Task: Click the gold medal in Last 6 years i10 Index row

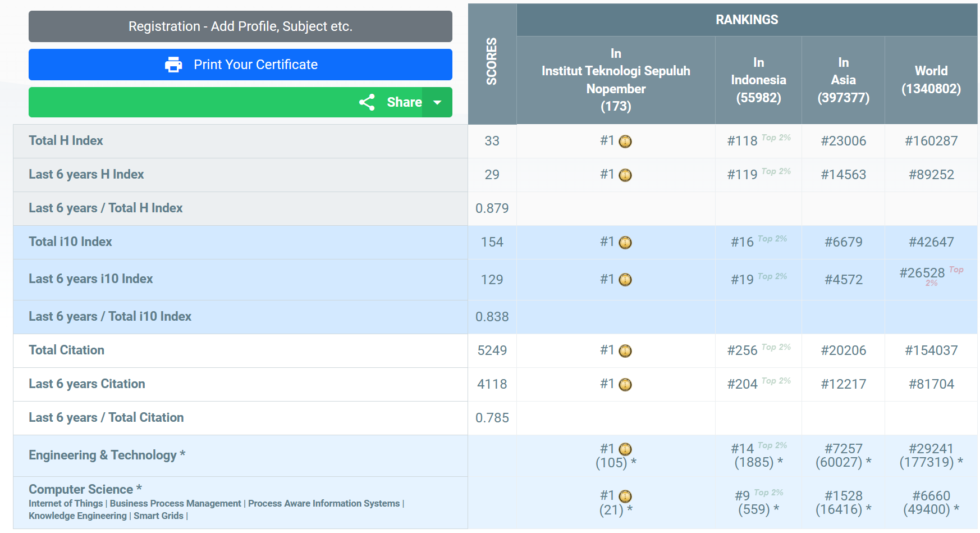Action: (x=625, y=280)
